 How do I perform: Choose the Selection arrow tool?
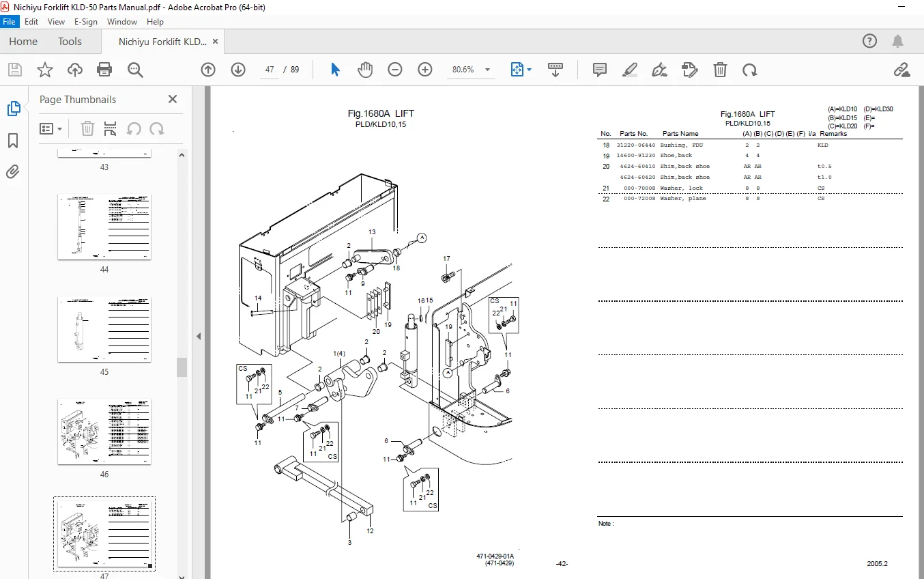pyautogui.click(x=335, y=70)
